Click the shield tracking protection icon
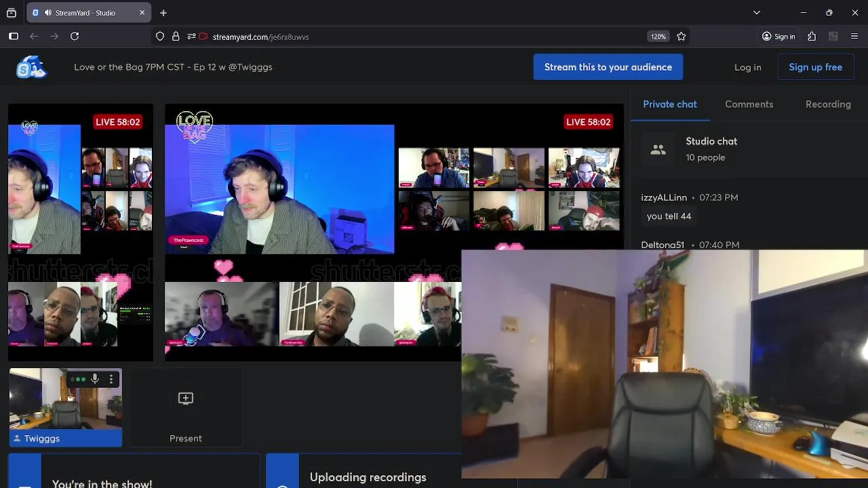 160,37
